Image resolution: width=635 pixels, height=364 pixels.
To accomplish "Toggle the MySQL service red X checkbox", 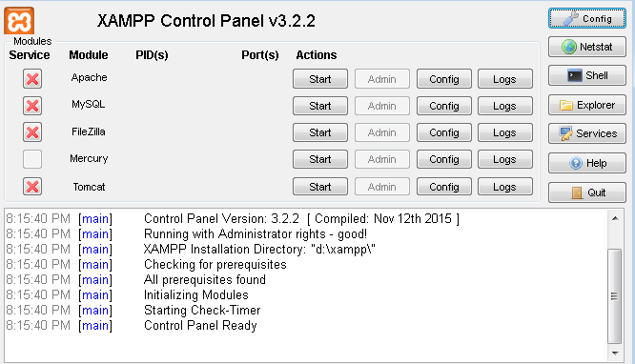I will pyautogui.click(x=32, y=106).
